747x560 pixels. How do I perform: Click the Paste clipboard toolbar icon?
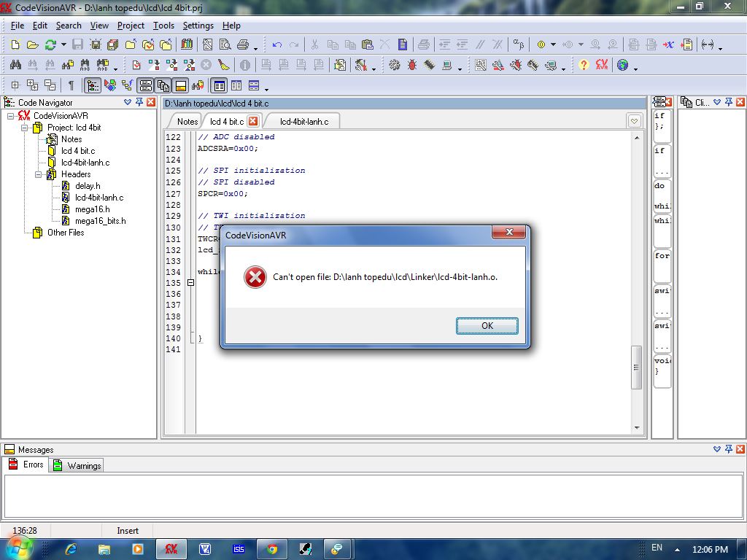coord(368,44)
